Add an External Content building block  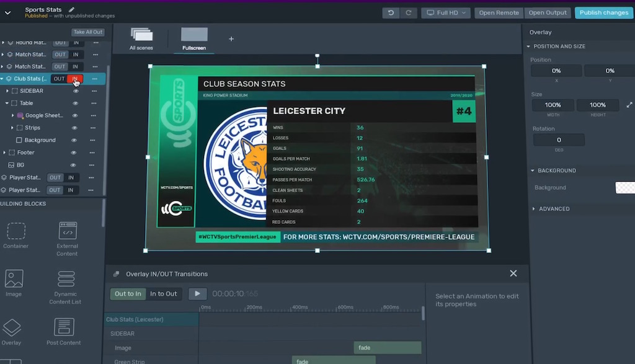coord(67,239)
